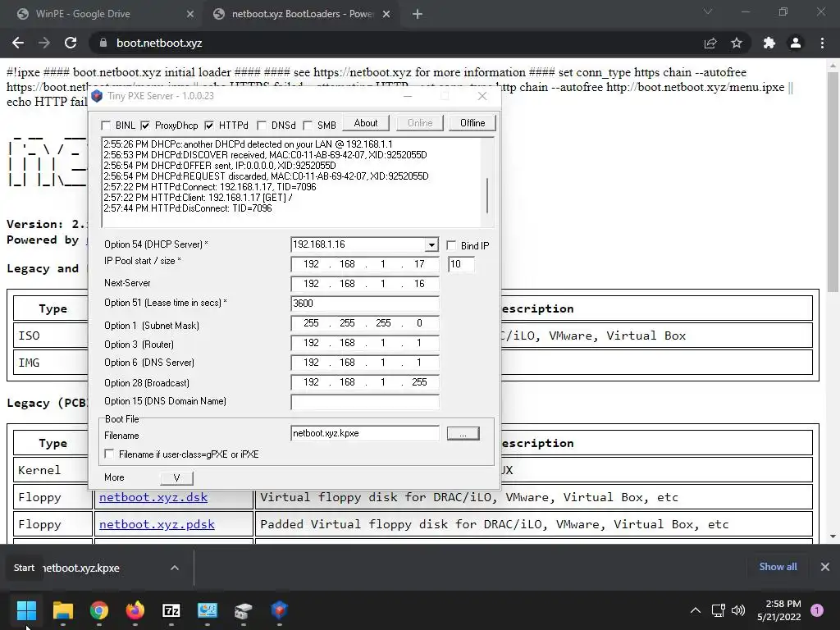
Task: Open File Explorer from taskbar
Action: coord(62,610)
